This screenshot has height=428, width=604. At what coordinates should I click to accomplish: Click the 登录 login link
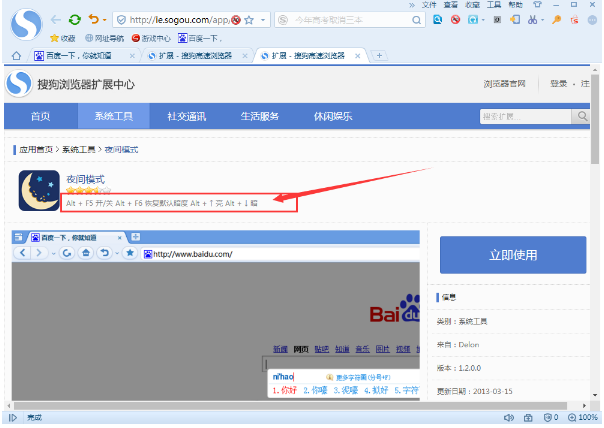[558, 84]
